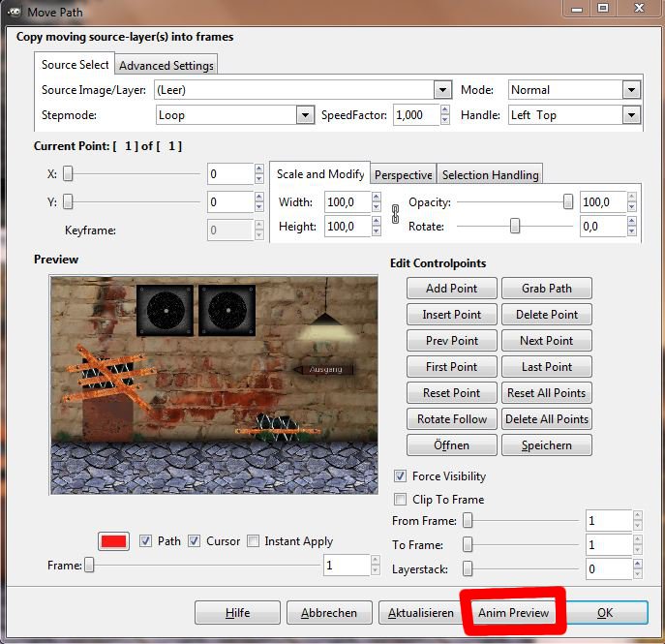Image resolution: width=665 pixels, height=644 pixels.
Task: Click the width/height chain link icon
Action: click(x=395, y=214)
